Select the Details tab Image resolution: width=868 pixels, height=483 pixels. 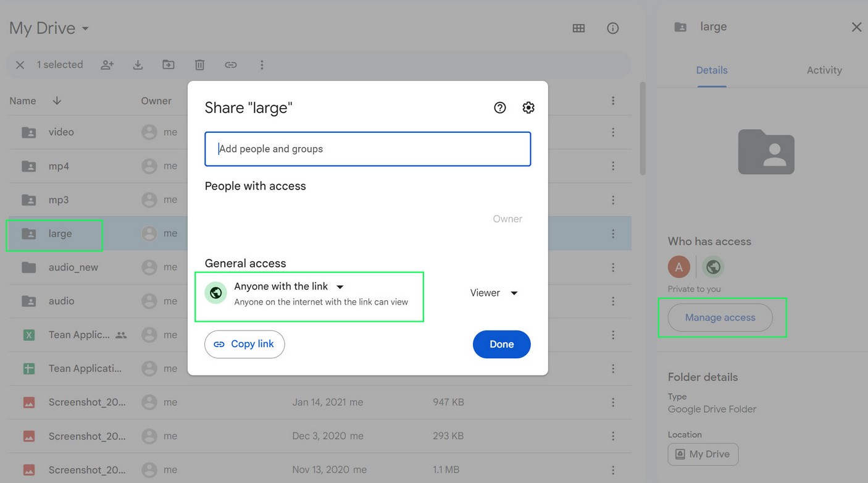pos(712,70)
